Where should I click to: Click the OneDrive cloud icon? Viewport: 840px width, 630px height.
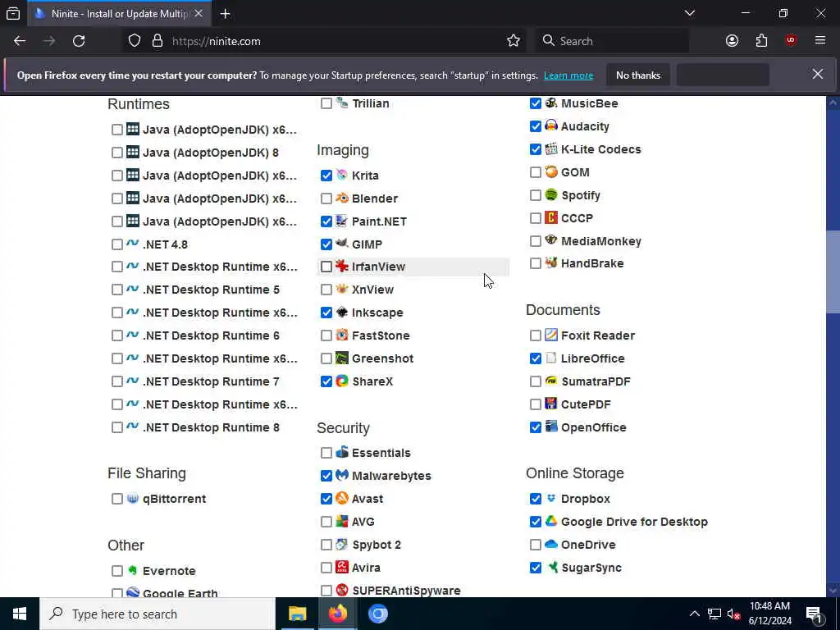click(551, 544)
